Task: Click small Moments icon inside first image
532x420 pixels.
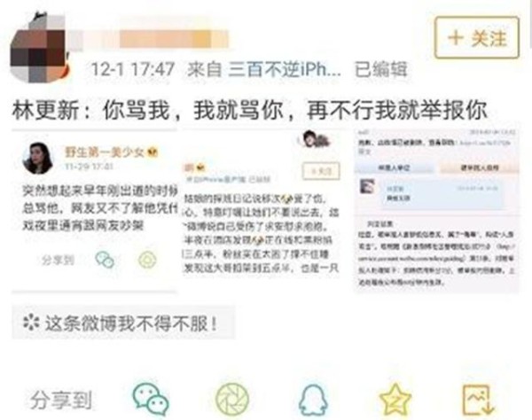Action: [x=147, y=260]
